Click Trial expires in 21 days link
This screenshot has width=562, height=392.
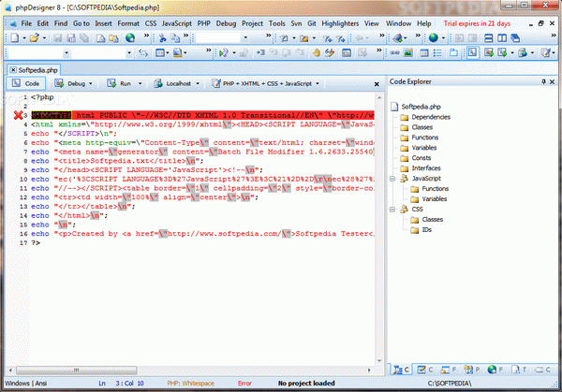(477, 23)
